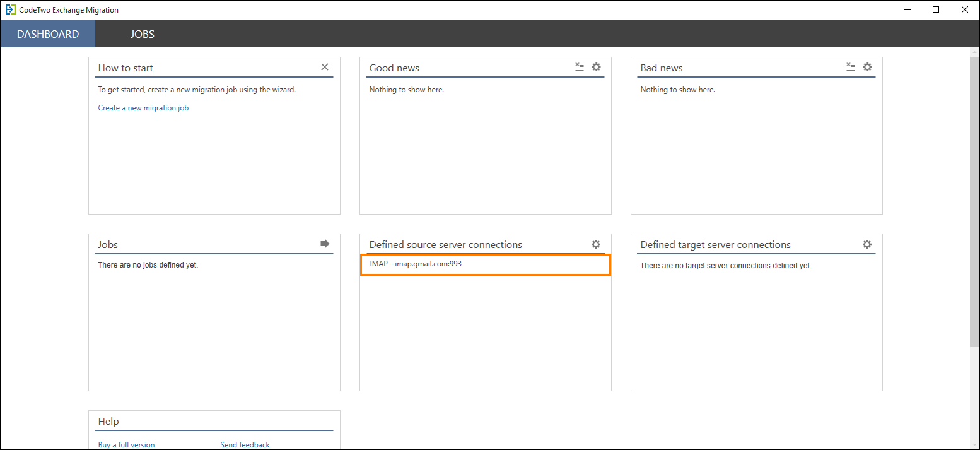Click the scrollbar up arrow
980x450 pixels.
pos(974,52)
